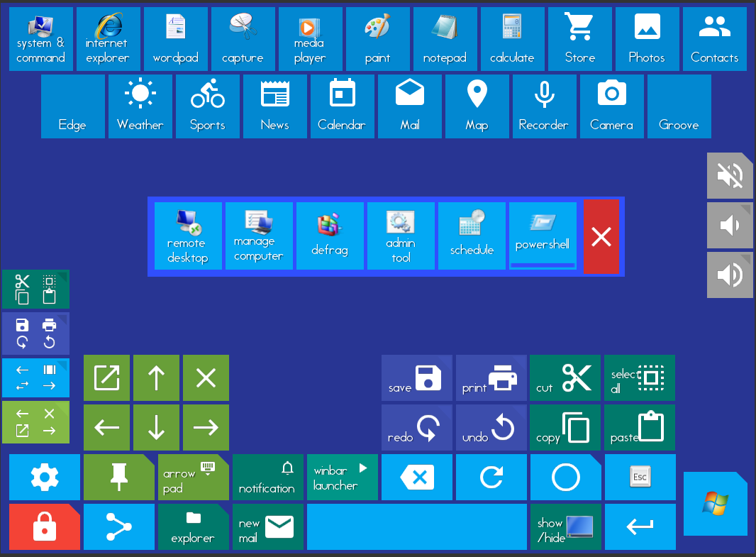Click the copy button
Screen dimensions: 756x557
tap(565, 427)
